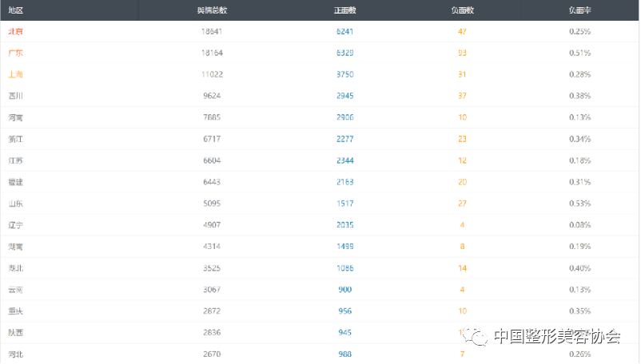Screen dimensions: 641x364
Task: Click negative rate 0.40% in 湖北 row
Action: 579,268
